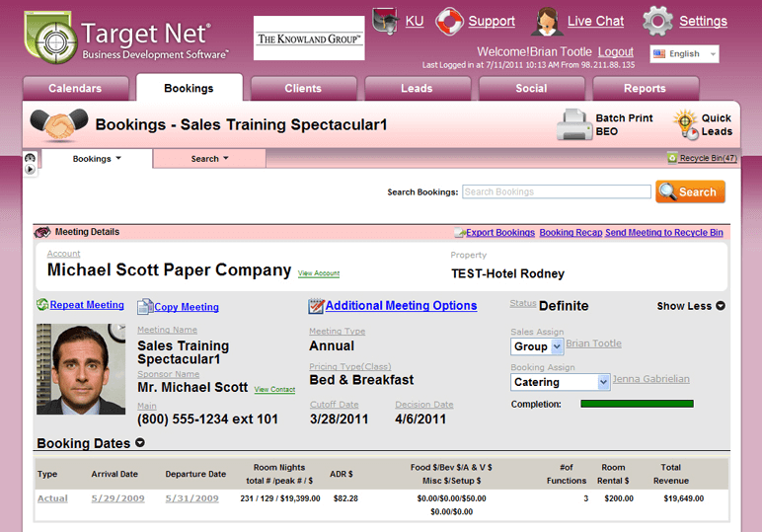Click View Account link

point(319,273)
